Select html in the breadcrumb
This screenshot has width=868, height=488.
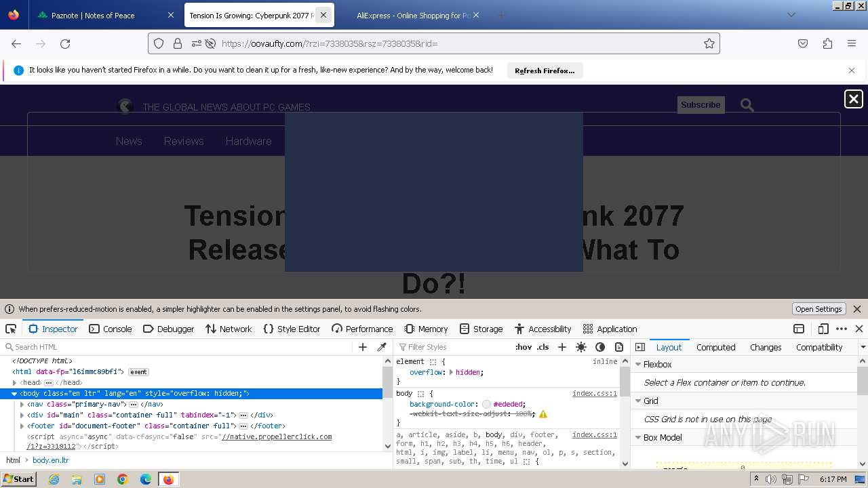point(14,460)
